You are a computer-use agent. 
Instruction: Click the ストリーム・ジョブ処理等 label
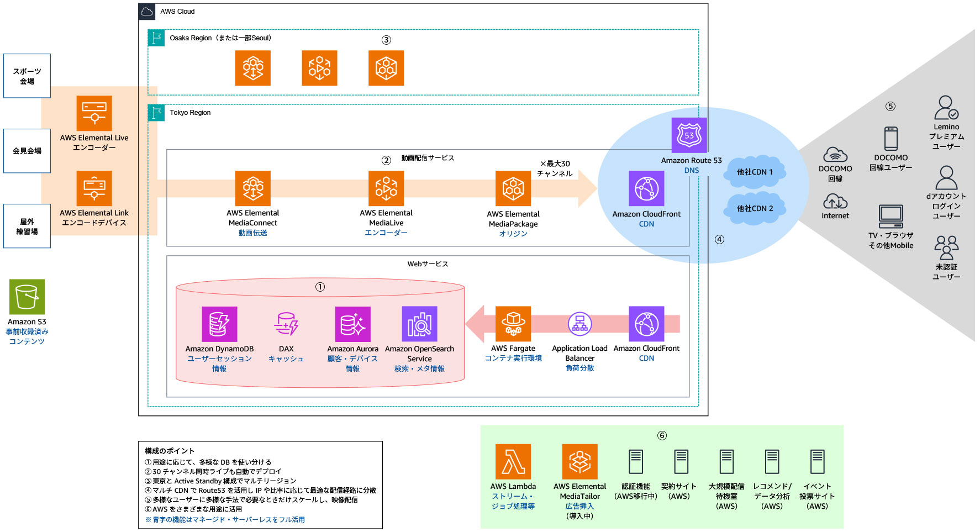[x=513, y=501]
